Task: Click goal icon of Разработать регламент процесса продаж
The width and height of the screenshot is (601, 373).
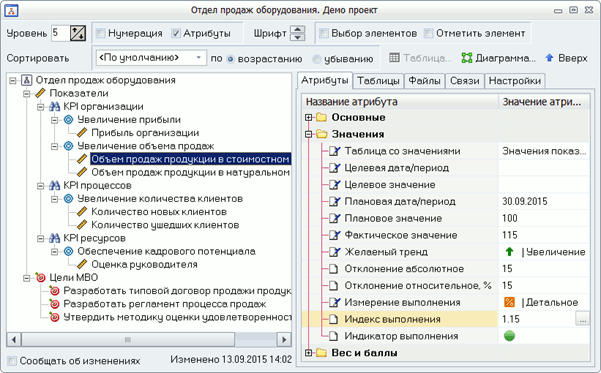Action: (x=54, y=304)
